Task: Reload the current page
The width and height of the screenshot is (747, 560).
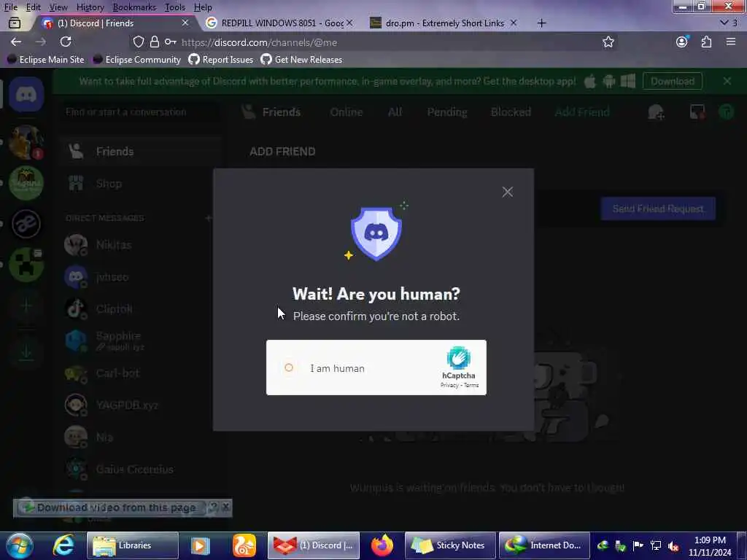Action: pyautogui.click(x=66, y=42)
